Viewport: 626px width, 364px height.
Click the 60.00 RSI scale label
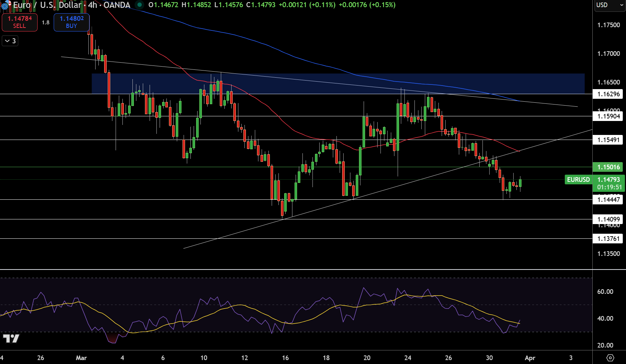[605, 292]
